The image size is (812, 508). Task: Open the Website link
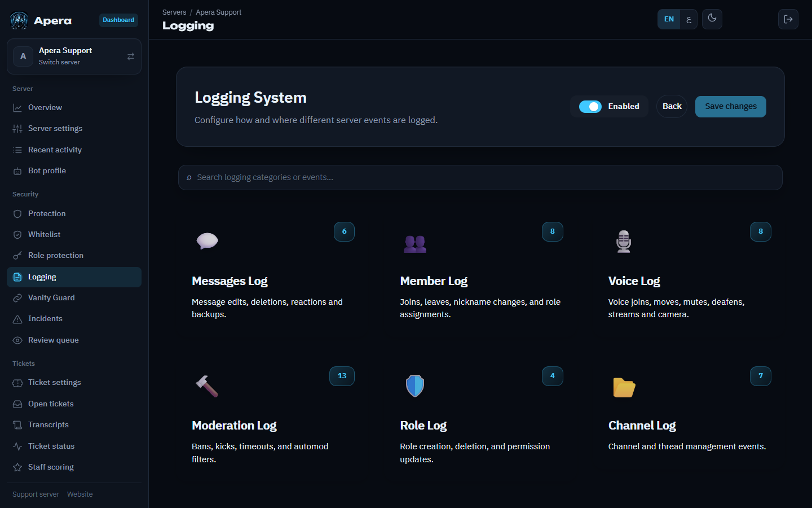coord(80,494)
